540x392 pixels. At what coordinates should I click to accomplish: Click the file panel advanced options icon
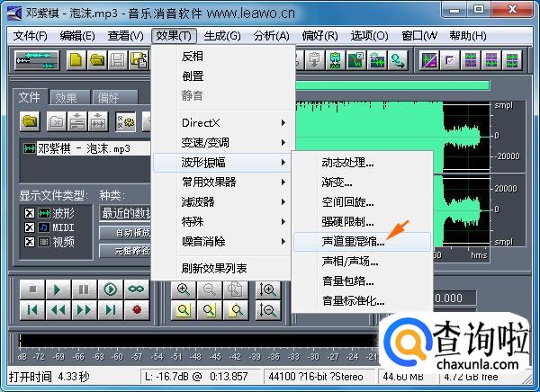point(125,121)
